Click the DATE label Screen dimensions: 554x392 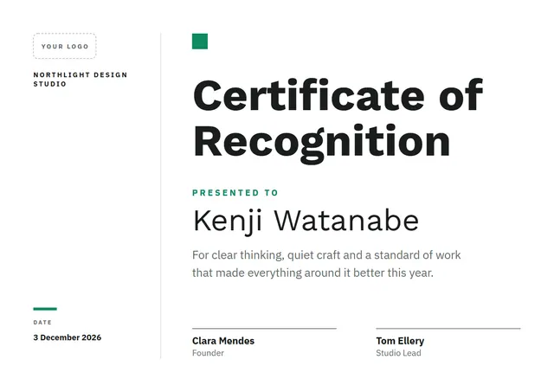(x=42, y=323)
